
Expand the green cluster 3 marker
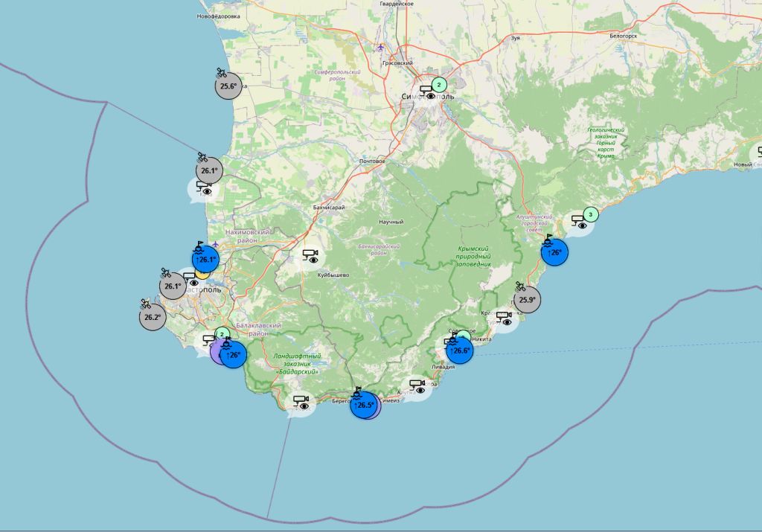coord(590,214)
